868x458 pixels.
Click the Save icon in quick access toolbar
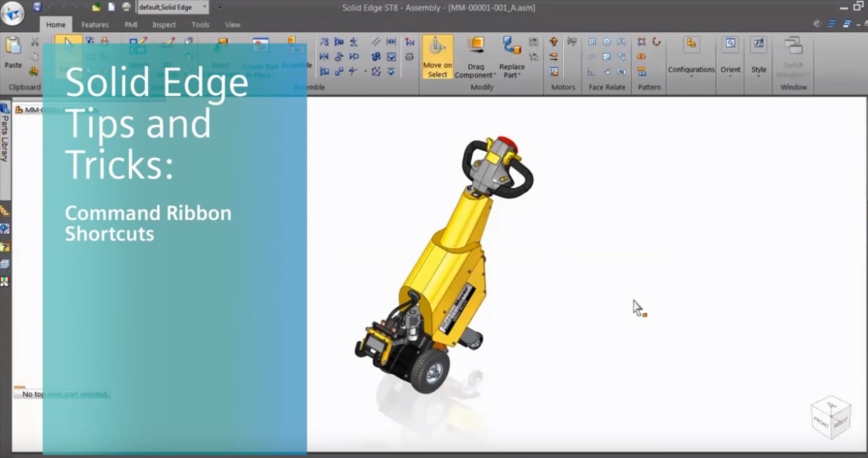coord(37,7)
